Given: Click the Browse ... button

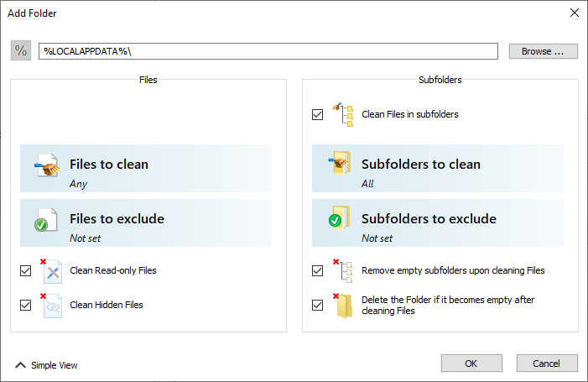Looking at the screenshot, I should point(543,51).
